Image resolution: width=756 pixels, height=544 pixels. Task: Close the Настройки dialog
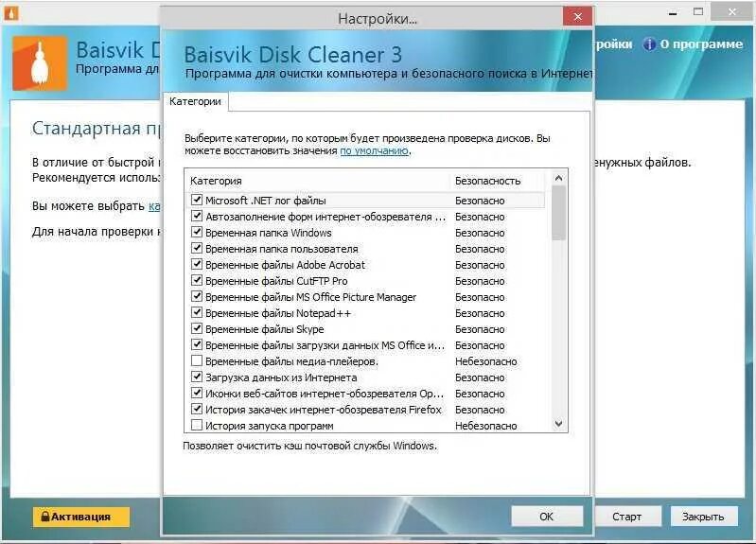click(577, 17)
